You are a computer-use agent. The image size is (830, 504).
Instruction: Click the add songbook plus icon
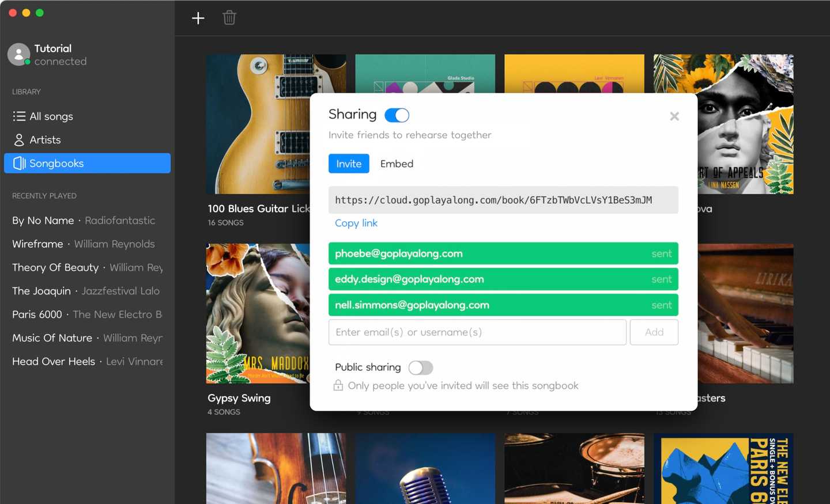click(198, 18)
